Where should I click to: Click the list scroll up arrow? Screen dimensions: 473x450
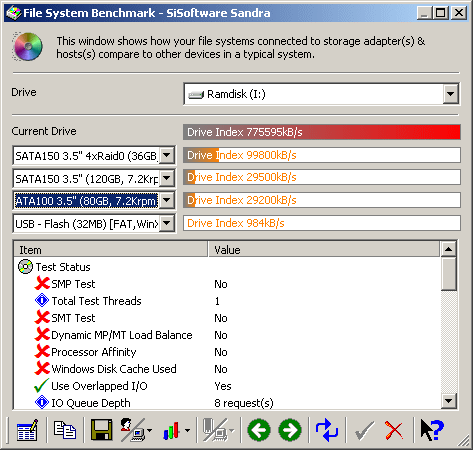[448, 249]
